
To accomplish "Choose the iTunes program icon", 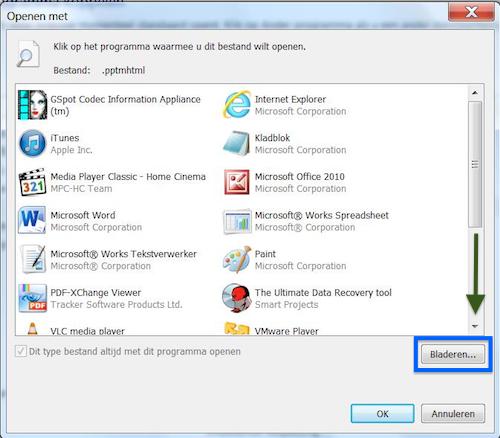I will pos(32,144).
